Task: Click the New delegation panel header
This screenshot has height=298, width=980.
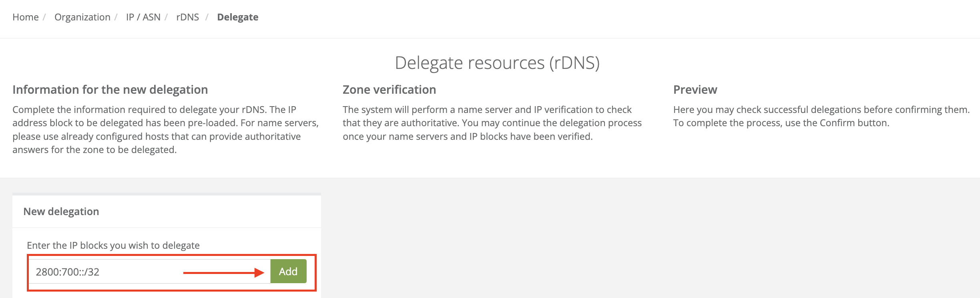Action: click(x=61, y=211)
